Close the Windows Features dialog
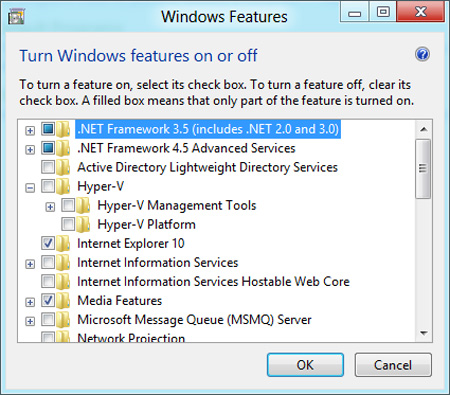The image size is (450, 395). (x=421, y=13)
